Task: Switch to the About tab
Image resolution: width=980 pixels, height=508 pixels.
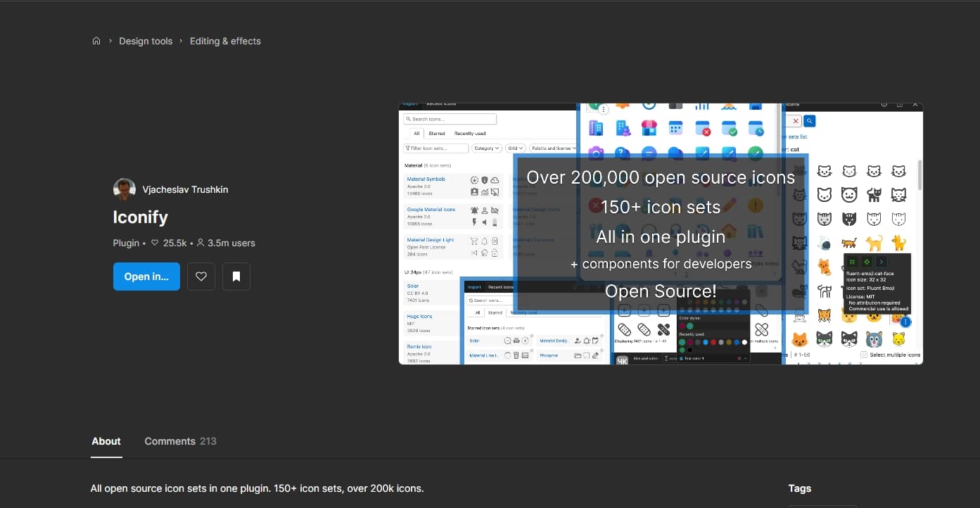Action: tap(106, 441)
